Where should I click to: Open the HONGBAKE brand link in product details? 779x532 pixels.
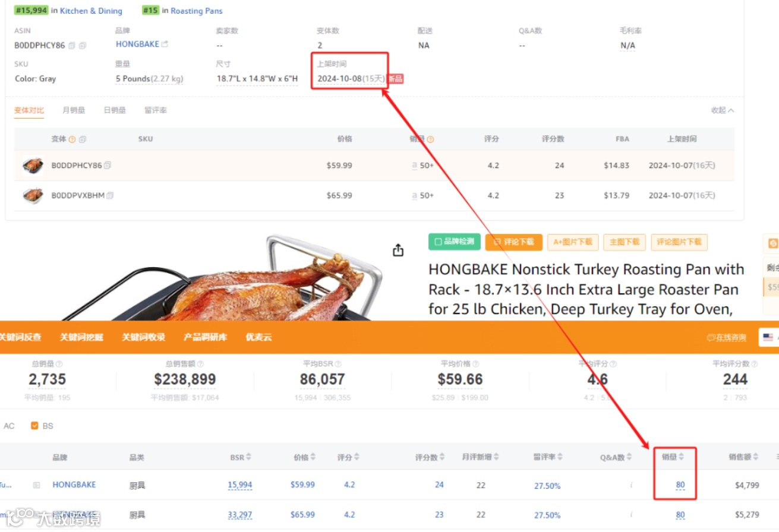(x=137, y=44)
